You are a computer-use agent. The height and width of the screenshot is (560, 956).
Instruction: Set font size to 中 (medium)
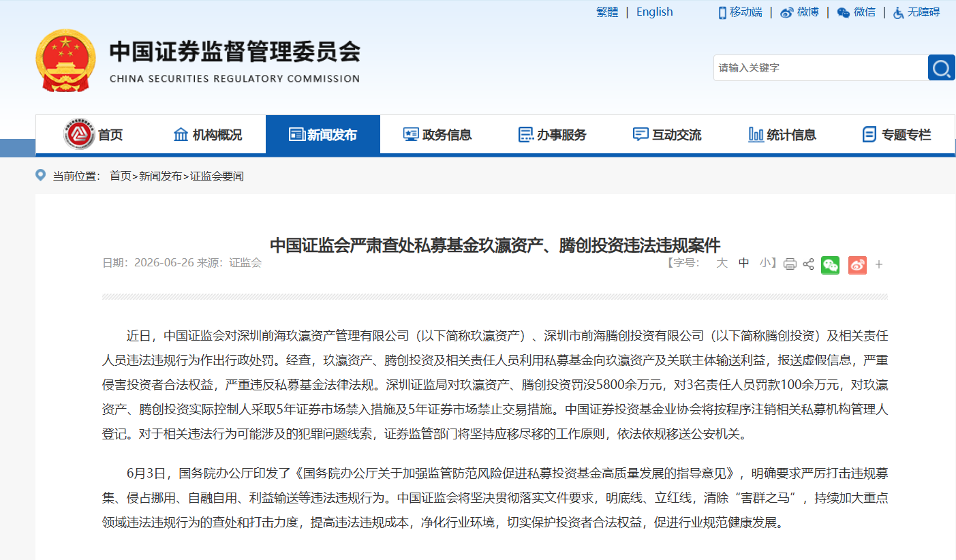coord(743,263)
